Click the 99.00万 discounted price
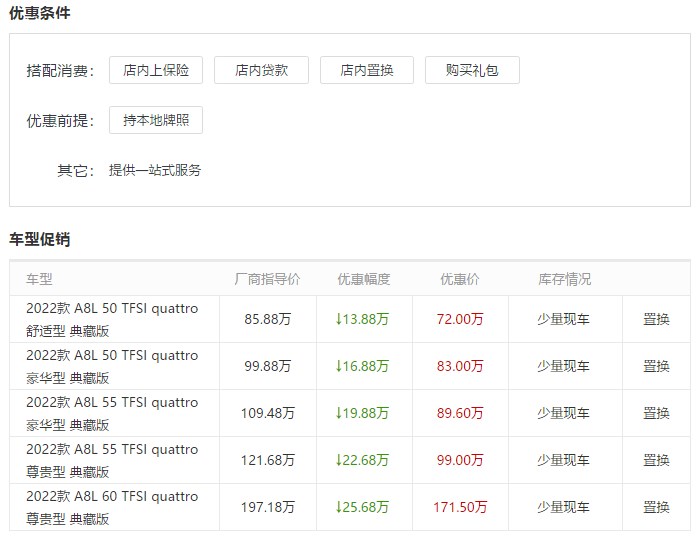The image size is (700, 536). tap(460, 460)
